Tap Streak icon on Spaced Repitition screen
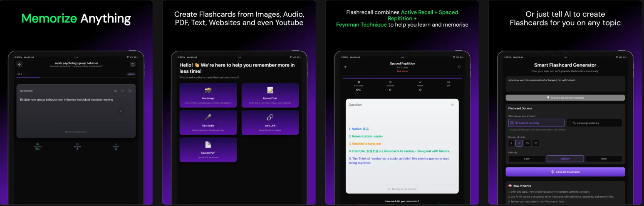Screen dimensions: 644x206 point(420,82)
